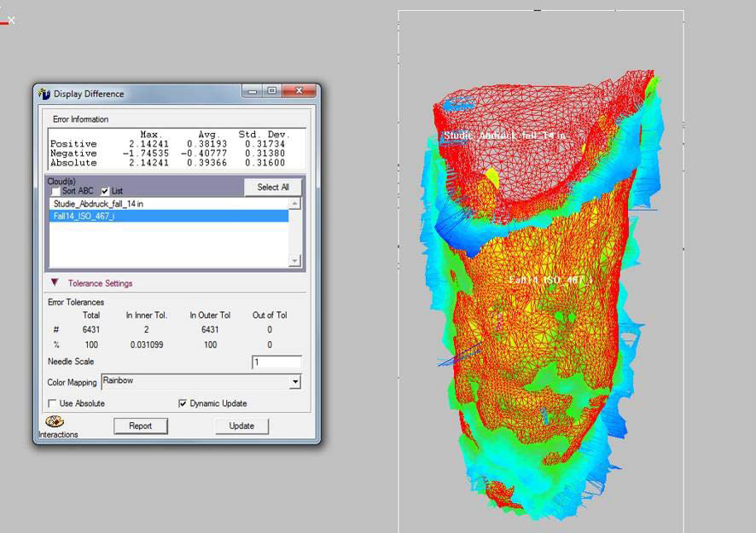Enable the Sort ABC checkbox

point(56,191)
